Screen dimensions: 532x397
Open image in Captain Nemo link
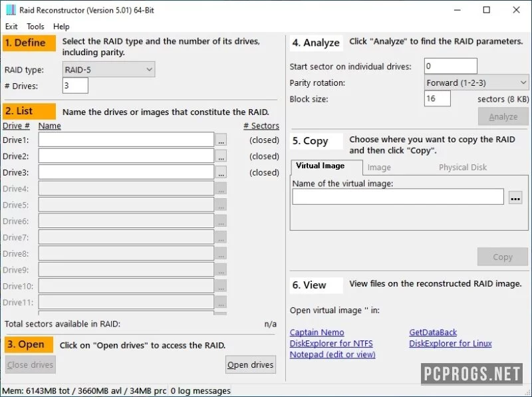pyautogui.click(x=317, y=332)
